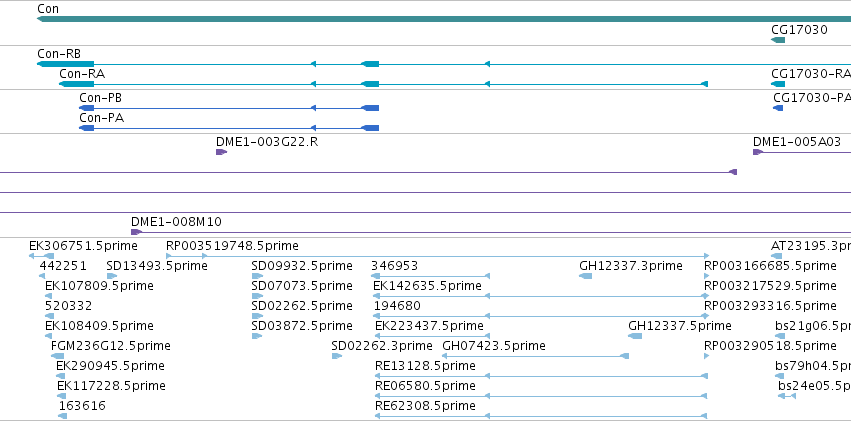The height and width of the screenshot is (421, 851).
Task: Click the AT23195.3prime blue arrow glyph
Action: point(777,256)
